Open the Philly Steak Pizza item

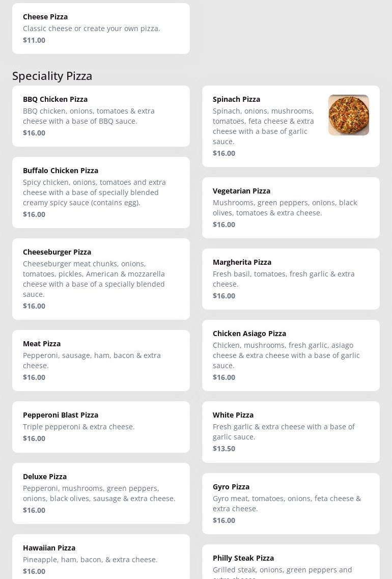click(x=291, y=562)
